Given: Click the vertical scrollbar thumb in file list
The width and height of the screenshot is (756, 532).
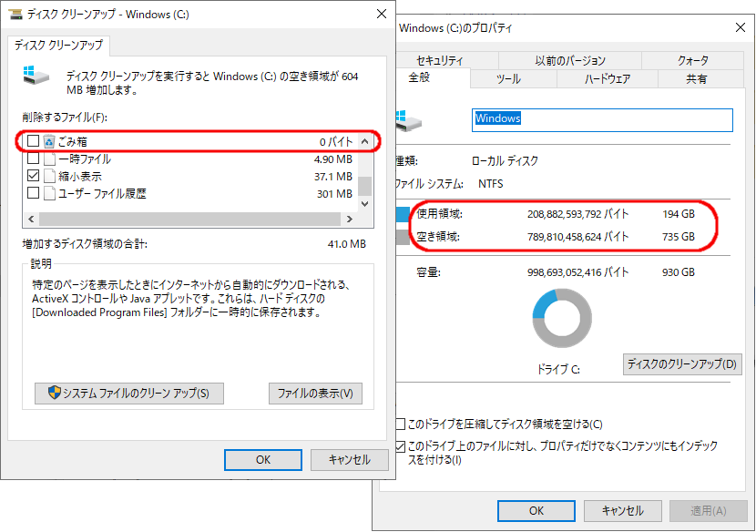Looking at the screenshot, I should click(365, 186).
